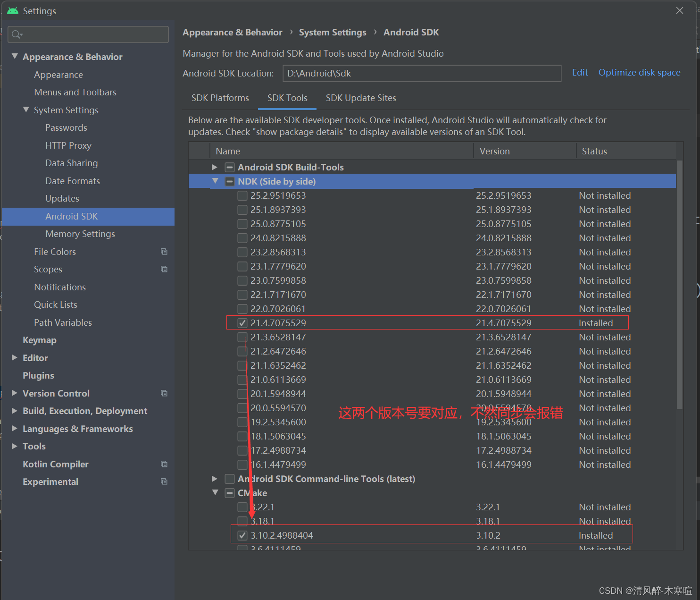Click the Android SDK Location input field
Image resolution: width=700 pixels, height=600 pixels.
point(422,73)
